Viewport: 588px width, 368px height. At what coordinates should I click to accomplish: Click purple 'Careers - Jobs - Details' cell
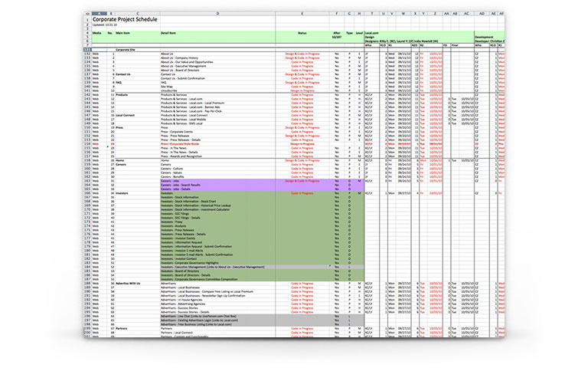175,189
